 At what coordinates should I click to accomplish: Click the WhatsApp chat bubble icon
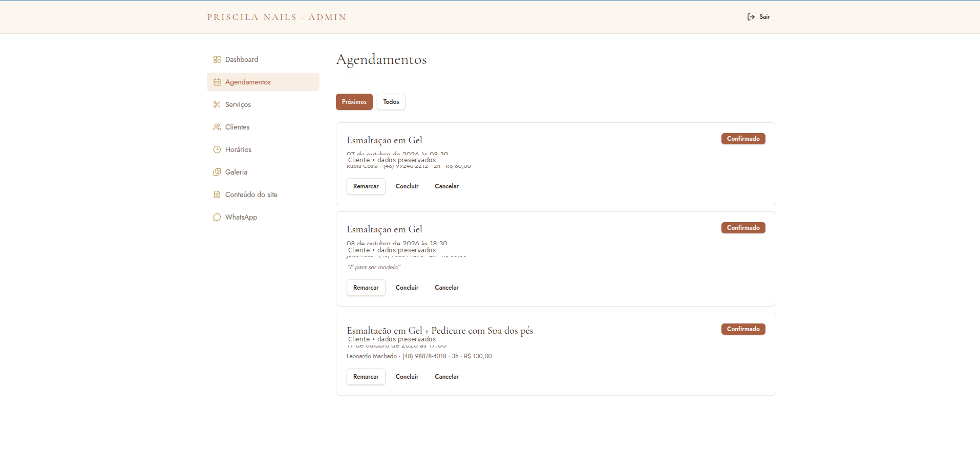217,217
